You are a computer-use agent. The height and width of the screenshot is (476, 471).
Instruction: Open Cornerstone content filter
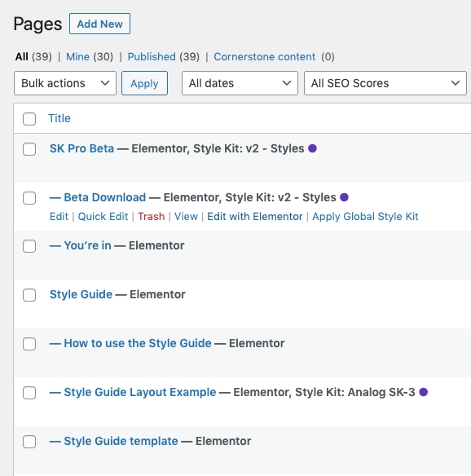(x=265, y=57)
